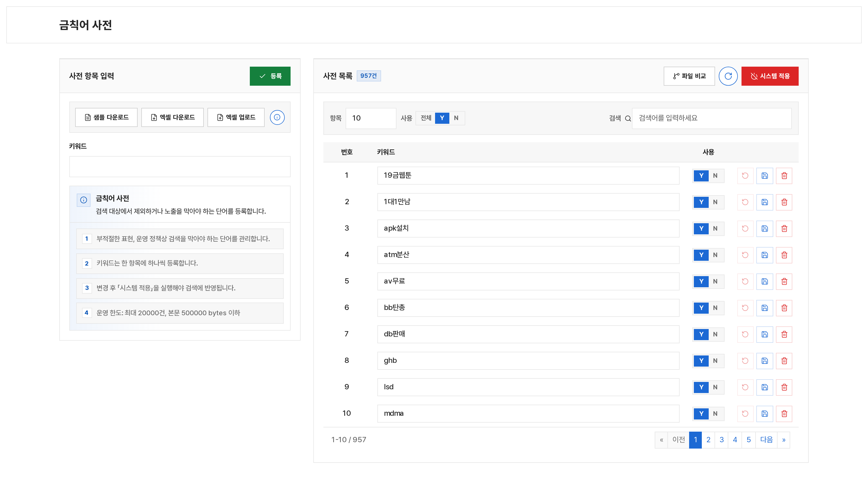
Task: Delete the bb탄총 row
Action: pos(784,308)
